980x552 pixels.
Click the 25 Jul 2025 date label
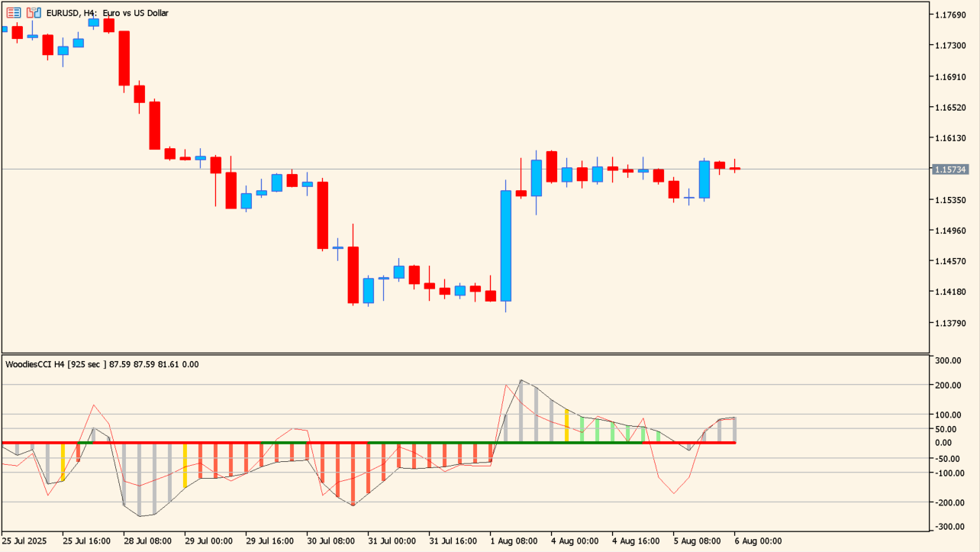(x=24, y=541)
